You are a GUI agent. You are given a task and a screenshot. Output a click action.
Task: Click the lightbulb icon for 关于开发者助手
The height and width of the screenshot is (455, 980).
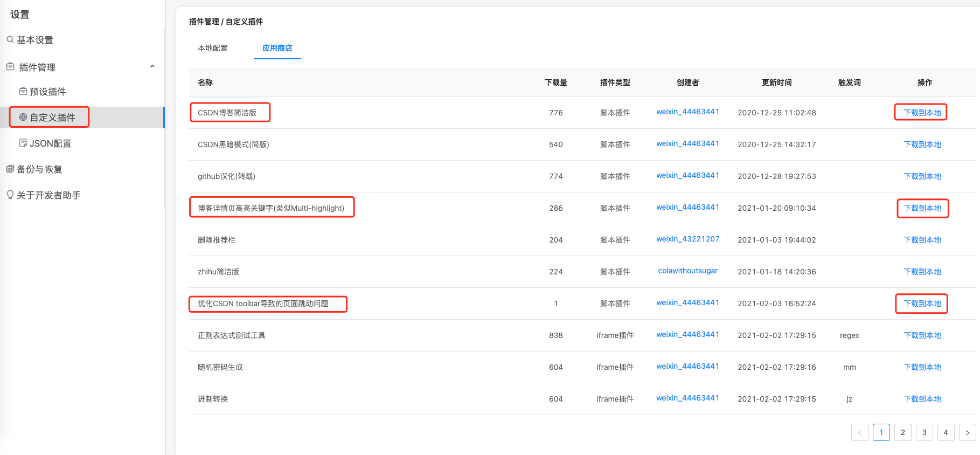click(x=10, y=195)
